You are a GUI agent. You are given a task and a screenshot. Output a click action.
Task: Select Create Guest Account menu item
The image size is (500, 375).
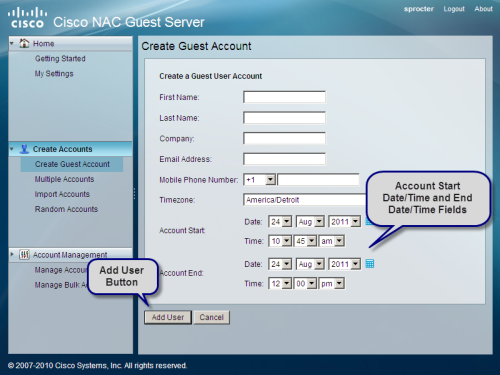72,164
